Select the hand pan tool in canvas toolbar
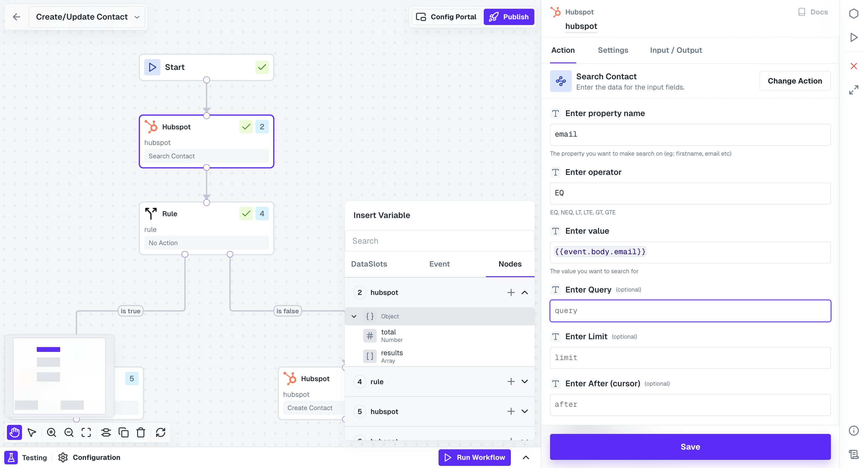This screenshot has height=468, width=868. tap(14, 432)
